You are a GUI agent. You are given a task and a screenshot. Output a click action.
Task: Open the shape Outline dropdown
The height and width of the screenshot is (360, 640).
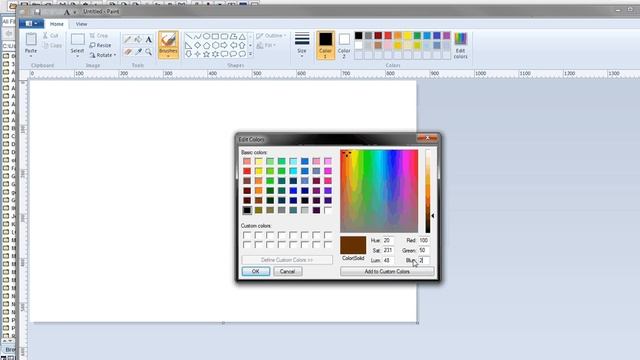pyautogui.click(x=271, y=36)
